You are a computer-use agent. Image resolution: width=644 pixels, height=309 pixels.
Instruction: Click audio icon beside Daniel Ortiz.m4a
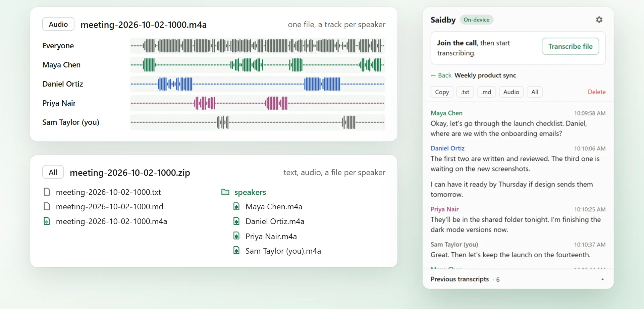pos(236,221)
